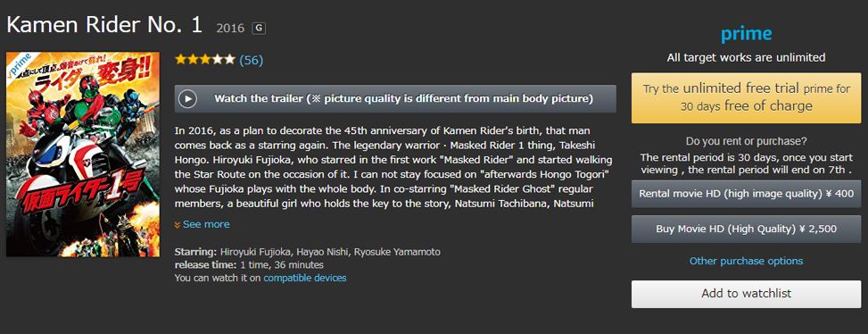Click the 2016 release year label
The height and width of the screenshot is (334, 868).
coord(230,29)
